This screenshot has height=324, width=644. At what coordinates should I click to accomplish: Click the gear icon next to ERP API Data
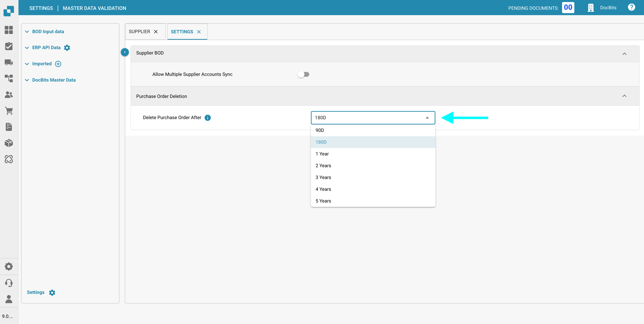pos(67,48)
